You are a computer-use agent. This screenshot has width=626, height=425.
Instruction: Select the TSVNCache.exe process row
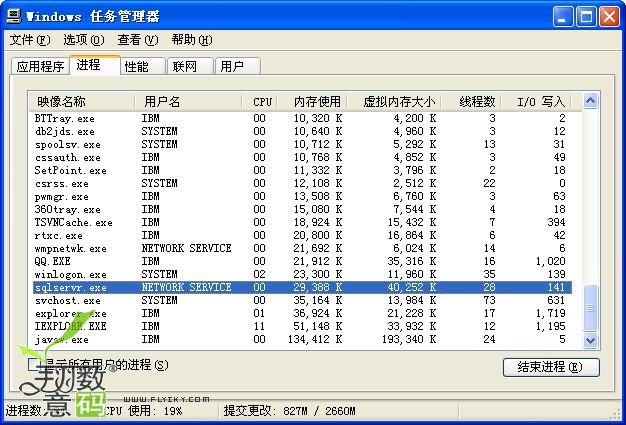pos(302,222)
